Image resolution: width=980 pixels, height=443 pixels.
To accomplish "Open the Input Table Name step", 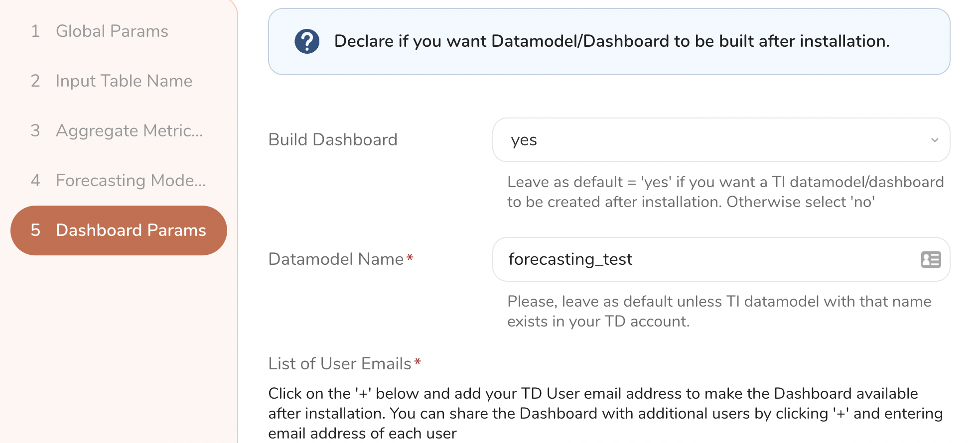I will [124, 81].
